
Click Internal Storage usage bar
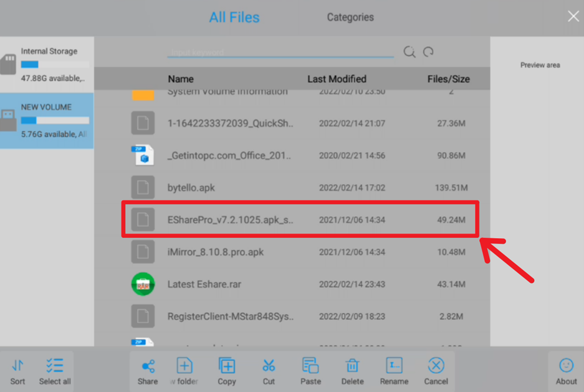point(55,64)
